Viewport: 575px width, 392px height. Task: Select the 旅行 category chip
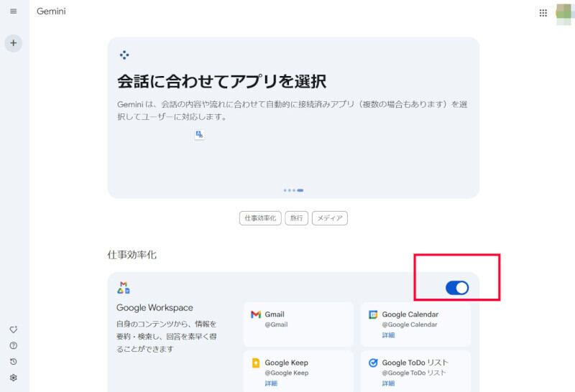pos(296,218)
